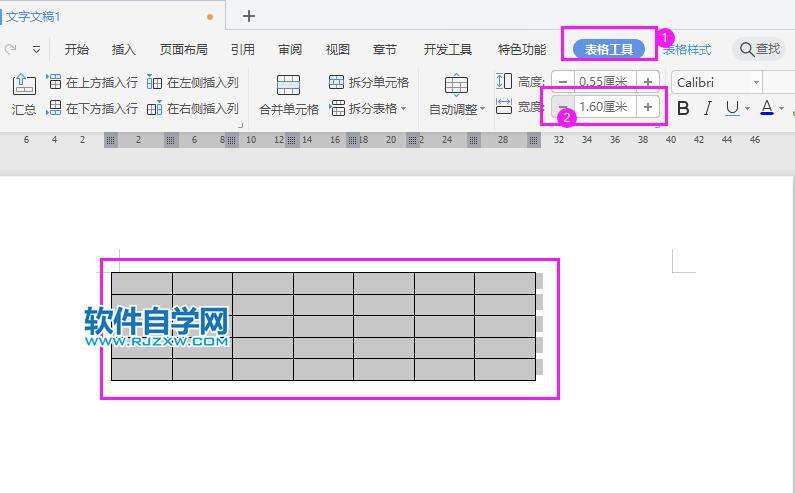Image resolution: width=795 pixels, height=493 pixels.
Task: Open the insert rows/columns dialog launcher
Action: pyautogui.click(x=241, y=125)
